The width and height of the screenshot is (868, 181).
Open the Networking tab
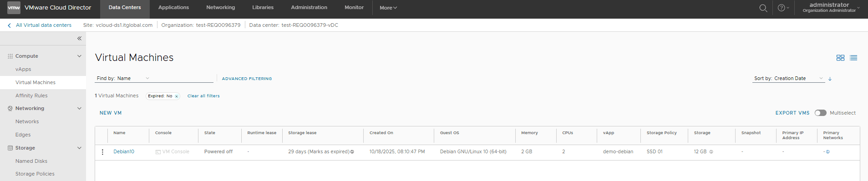coord(221,7)
